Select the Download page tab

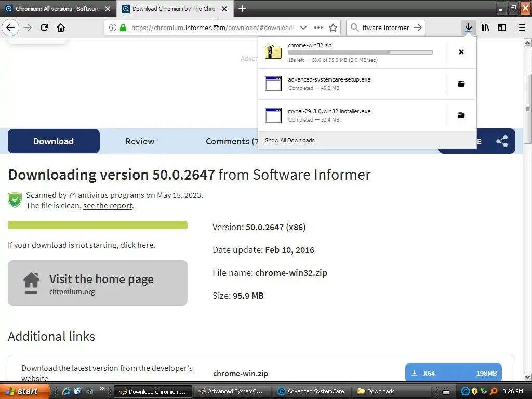(54, 141)
